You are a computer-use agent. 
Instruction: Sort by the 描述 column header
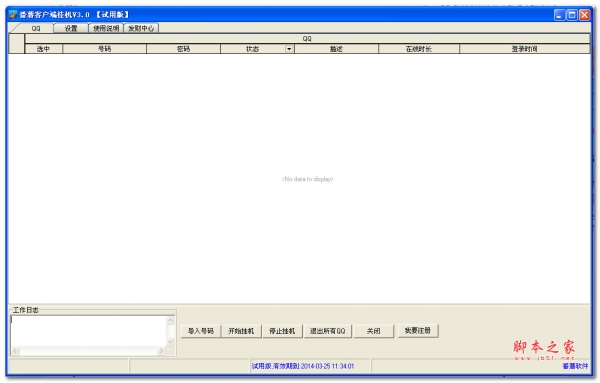[x=336, y=49]
